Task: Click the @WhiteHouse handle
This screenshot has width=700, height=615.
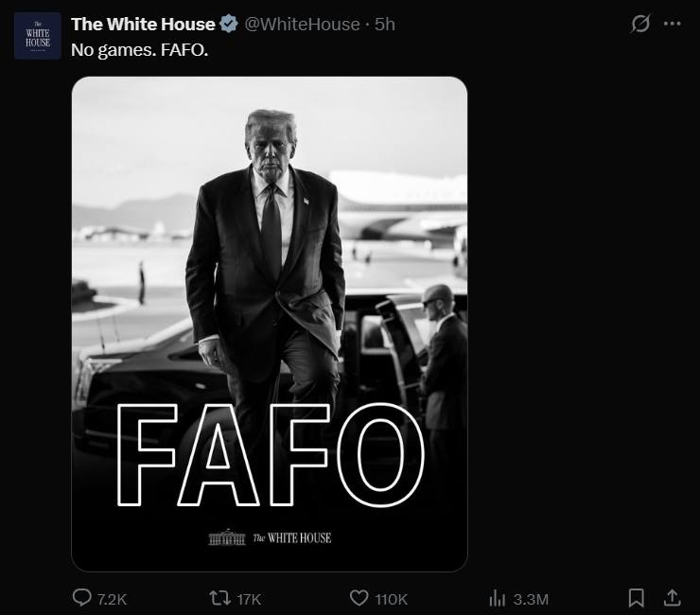Action: [302, 24]
